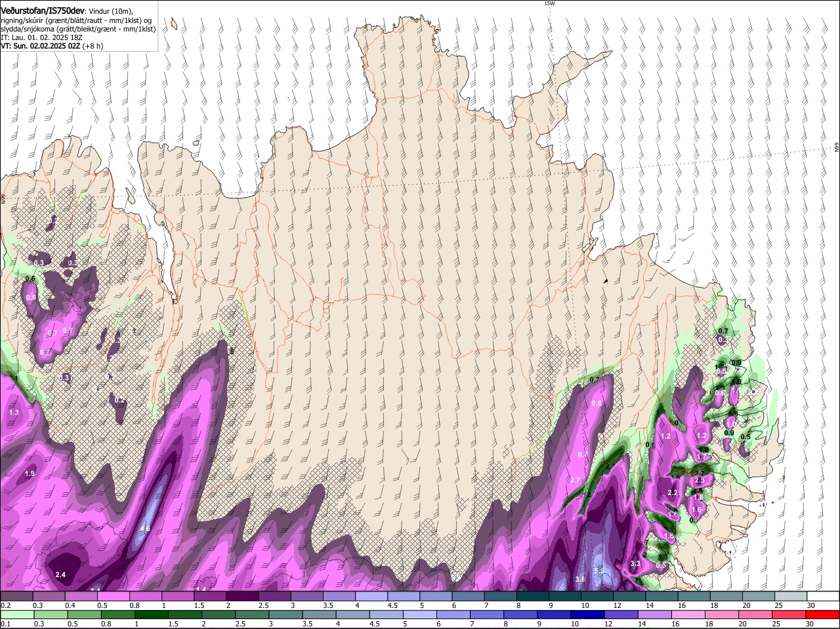The width and height of the screenshot is (840, 629).
Task: Click the 4.6 precipitation value on map
Action: (145, 529)
